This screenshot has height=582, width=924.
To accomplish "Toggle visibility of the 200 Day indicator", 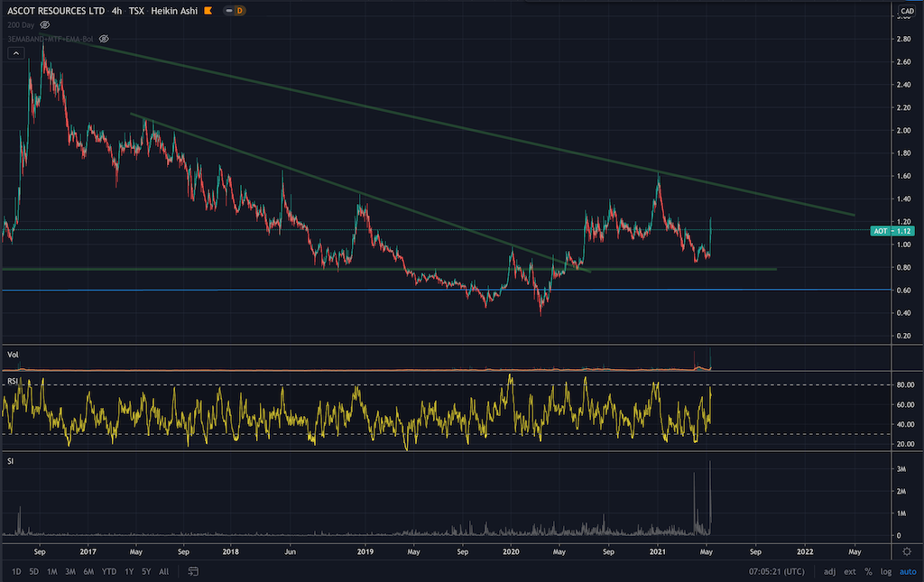I will coord(45,25).
